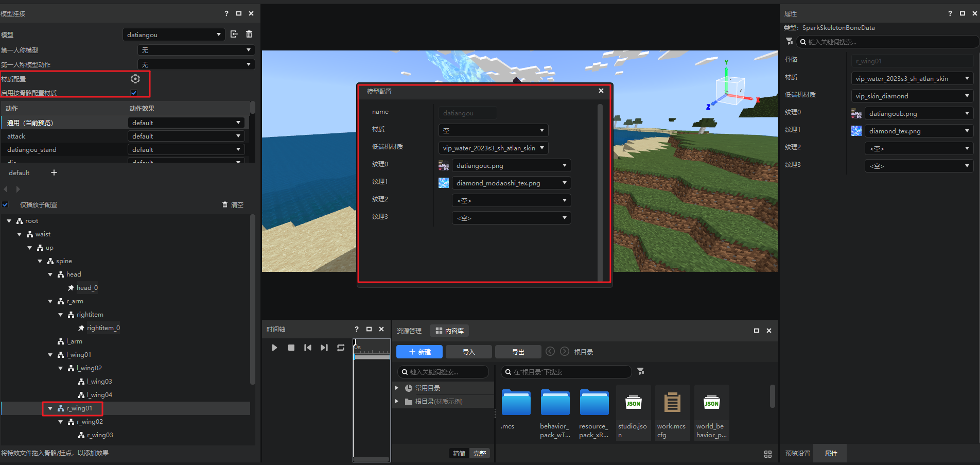Click the datiangouc.png texture thumbnail in dialog
Image resolution: width=980 pixels, height=465 pixels.
pyautogui.click(x=444, y=165)
